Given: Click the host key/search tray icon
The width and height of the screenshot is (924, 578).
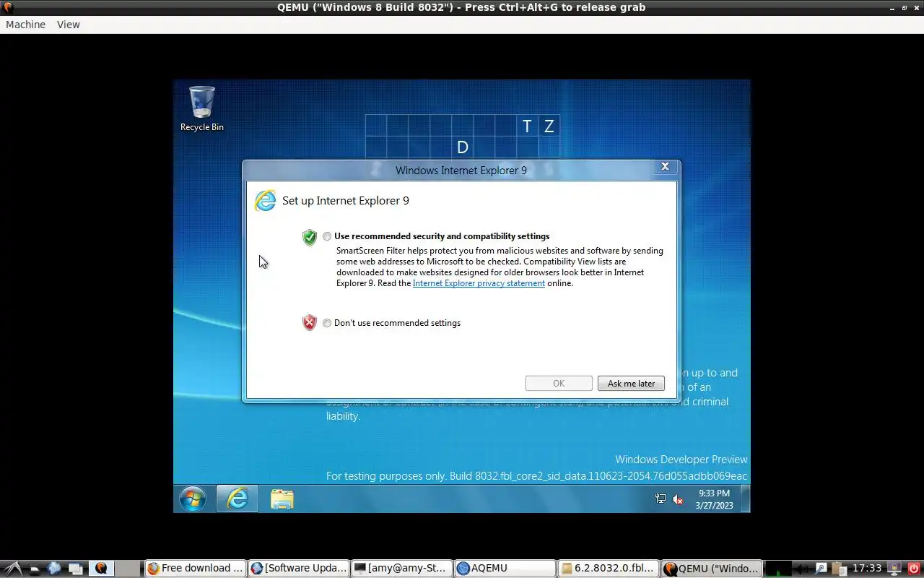Looking at the screenshot, I should [821, 568].
